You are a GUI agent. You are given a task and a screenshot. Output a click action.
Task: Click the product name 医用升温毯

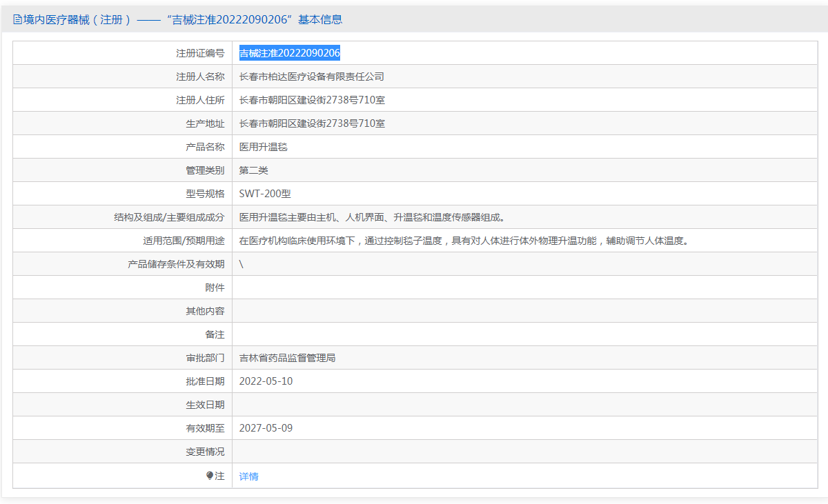coord(263,147)
